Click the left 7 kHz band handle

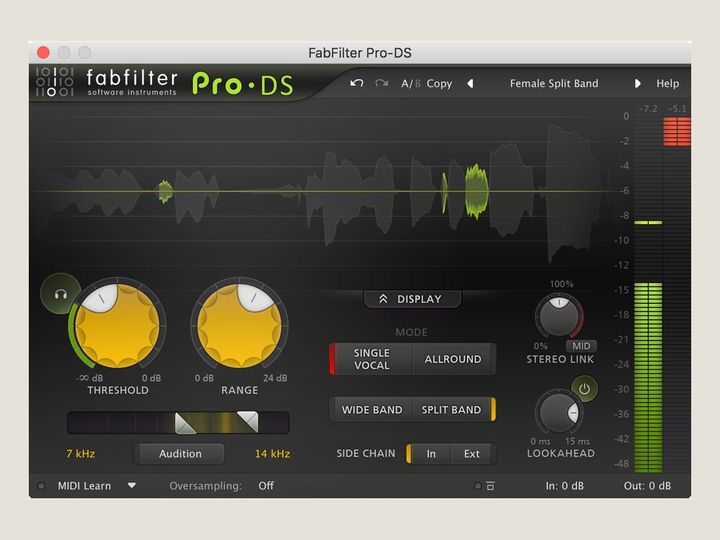pyautogui.click(x=185, y=423)
